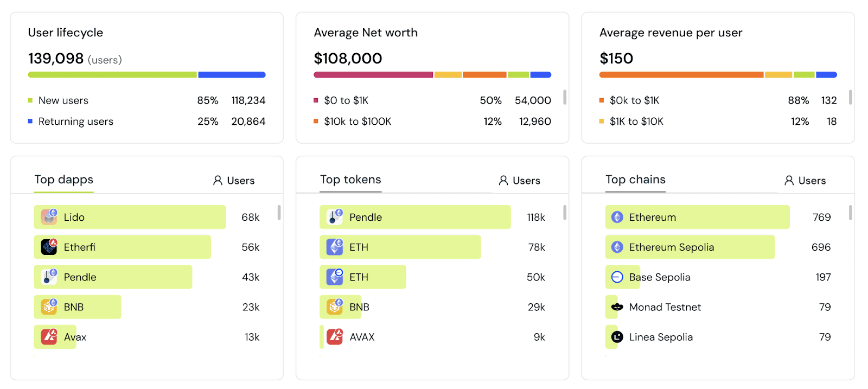Switch to the Top chains tab

tap(635, 180)
